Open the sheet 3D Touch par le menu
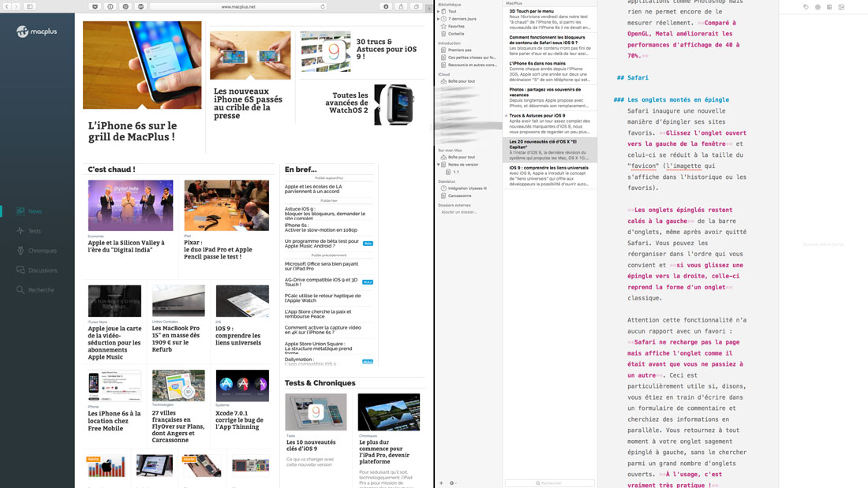 [x=550, y=20]
